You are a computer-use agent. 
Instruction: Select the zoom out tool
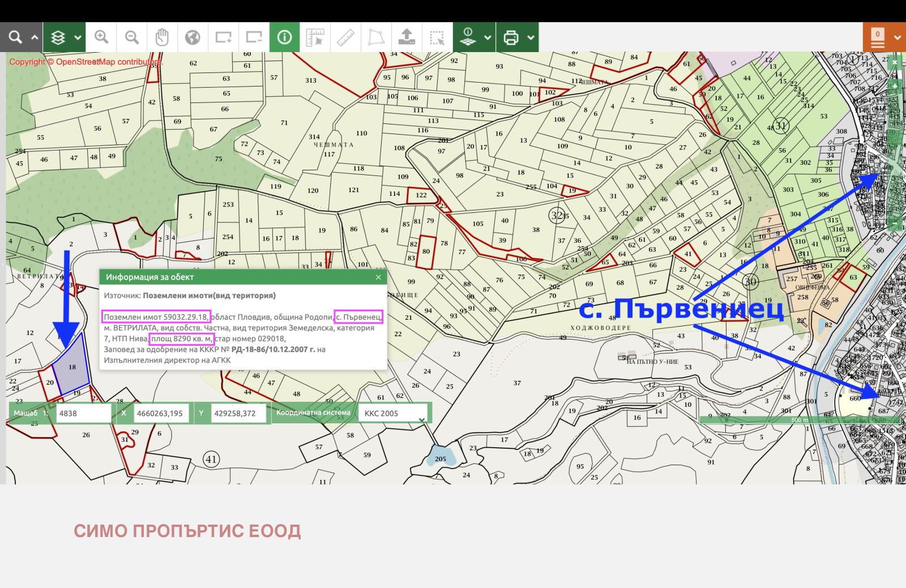pos(131,37)
